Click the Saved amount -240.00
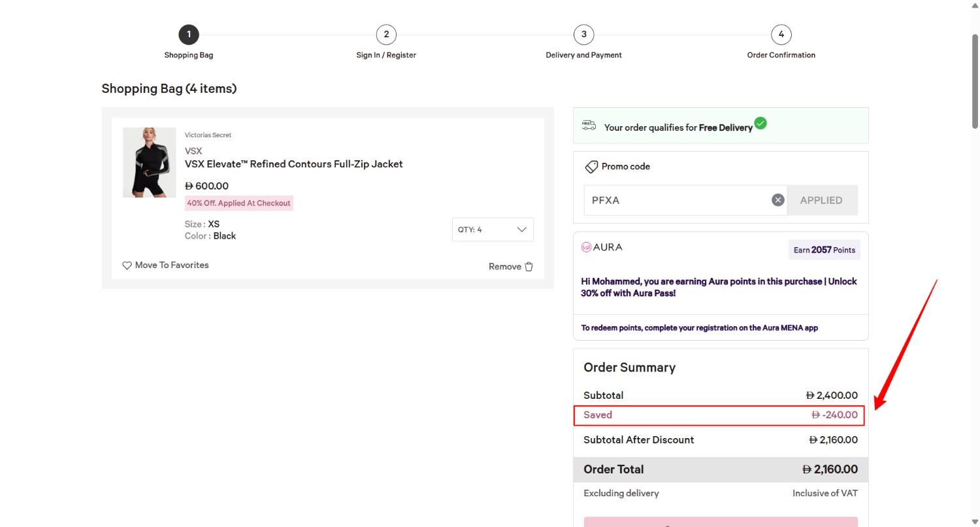Viewport: 980px width, 527px height. [x=834, y=415]
